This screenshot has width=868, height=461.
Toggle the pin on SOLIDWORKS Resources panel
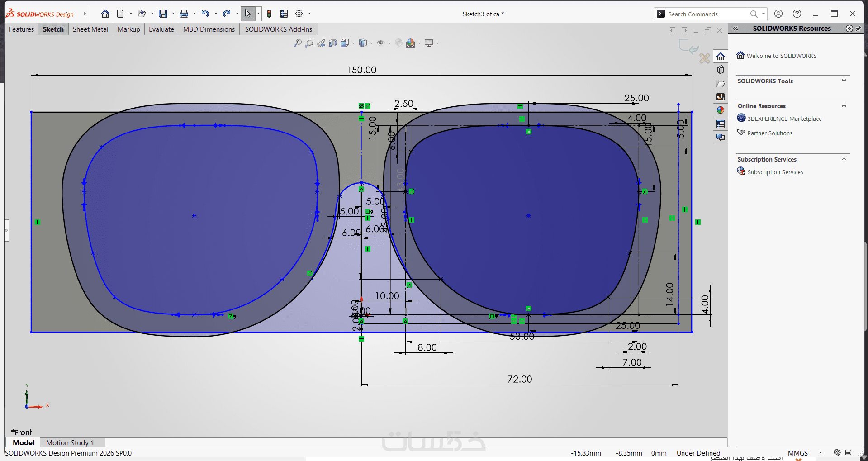858,29
